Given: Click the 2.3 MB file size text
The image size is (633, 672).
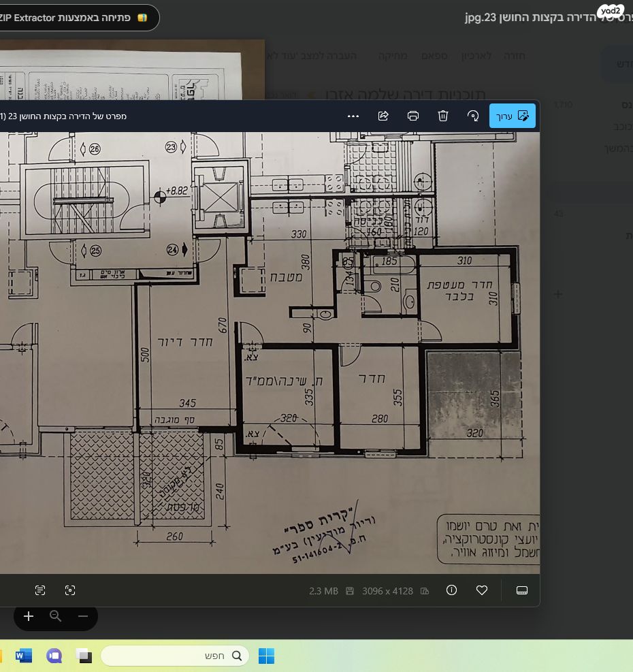Looking at the screenshot, I should point(323,591).
